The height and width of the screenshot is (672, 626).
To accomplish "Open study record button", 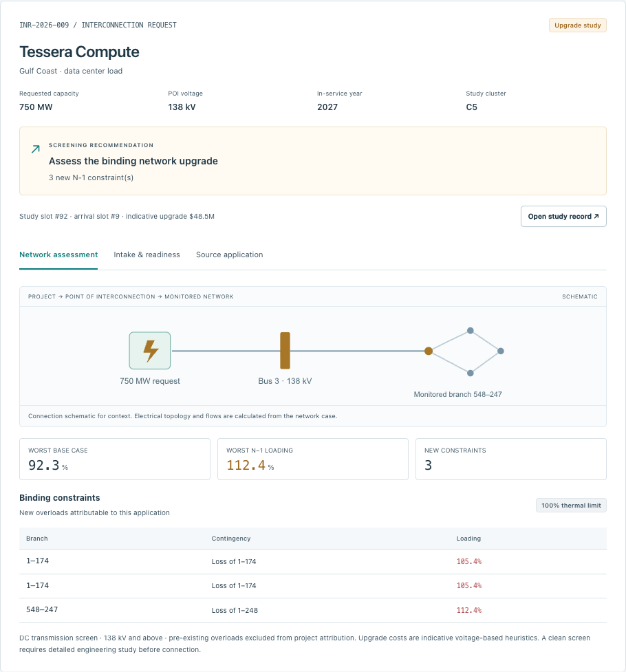I will click(x=563, y=217).
